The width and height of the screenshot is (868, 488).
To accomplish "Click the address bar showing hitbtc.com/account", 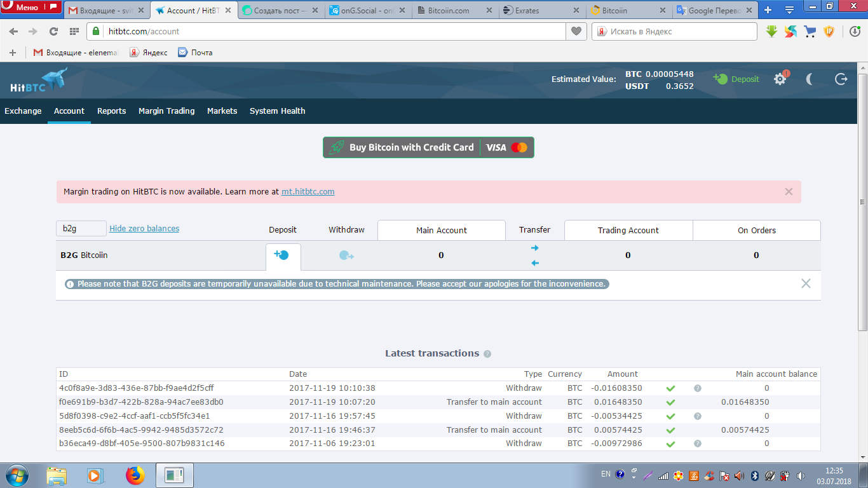I will coord(326,31).
